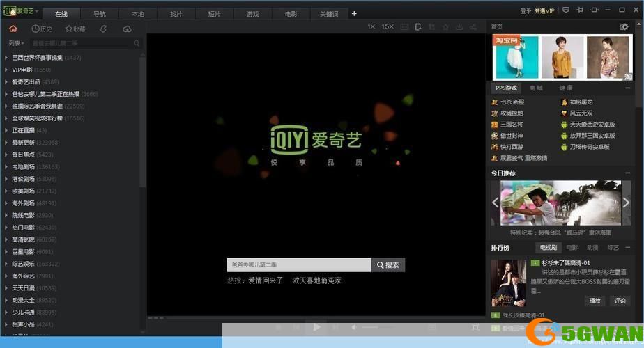Switch to the 游戏 tab
Image resolution: width=644 pixels, height=348 pixels.
coord(252,14)
